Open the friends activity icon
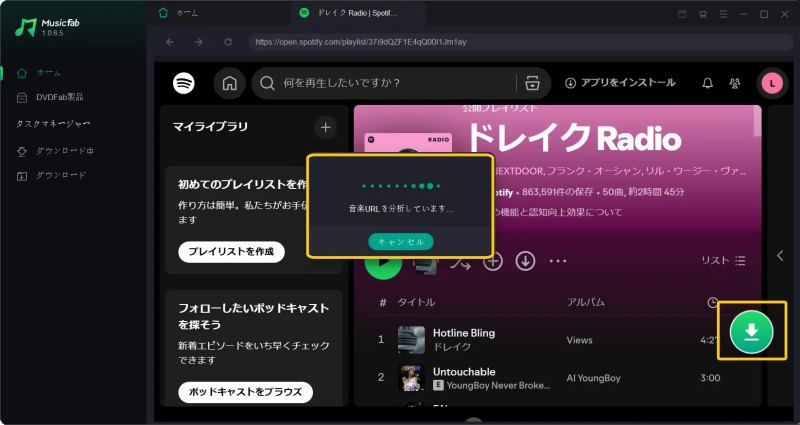Viewport: 800px width, 425px height. point(735,83)
